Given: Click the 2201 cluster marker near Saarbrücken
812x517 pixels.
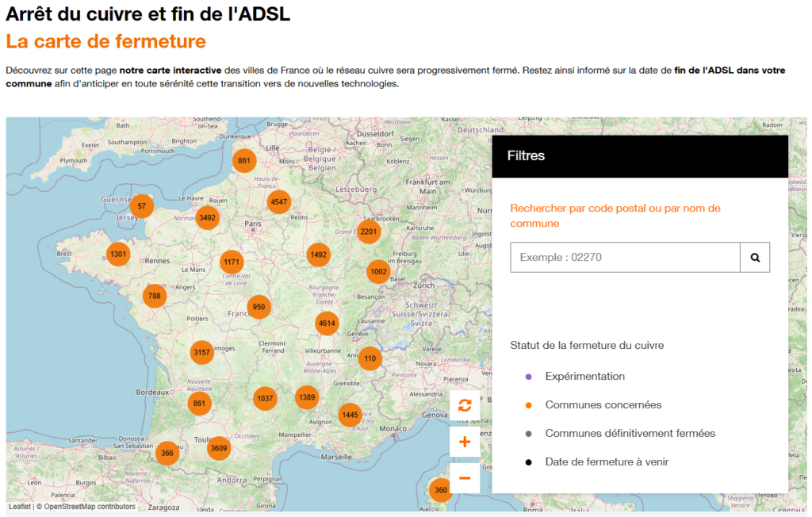Looking at the screenshot, I should pyautogui.click(x=369, y=232).
